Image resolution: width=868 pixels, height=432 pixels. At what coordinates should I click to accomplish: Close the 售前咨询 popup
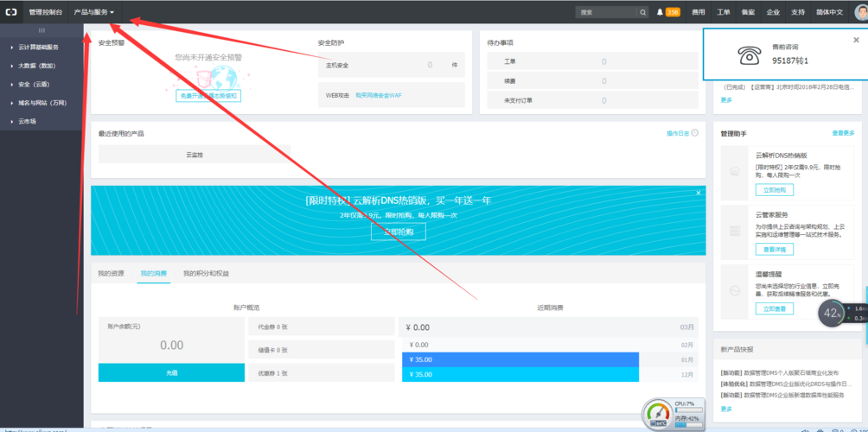point(857,39)
